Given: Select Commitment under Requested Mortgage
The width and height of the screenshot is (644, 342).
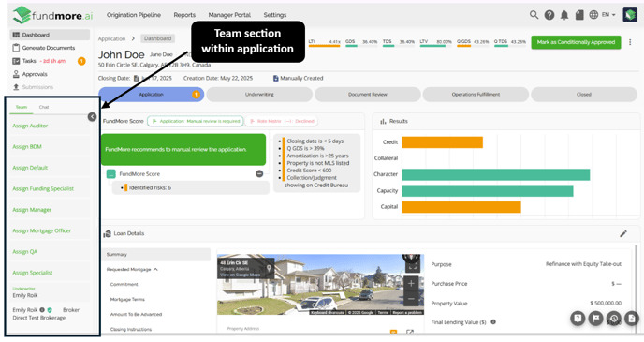Looking at the screenshot, I should [124, 285].
